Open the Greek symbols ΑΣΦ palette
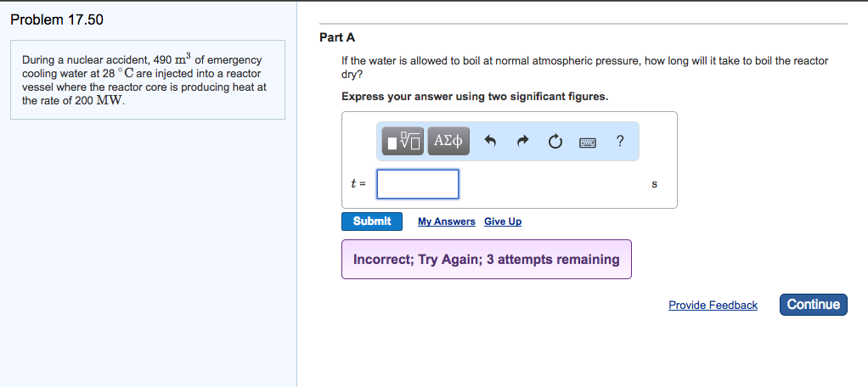 tap(448, 142)
